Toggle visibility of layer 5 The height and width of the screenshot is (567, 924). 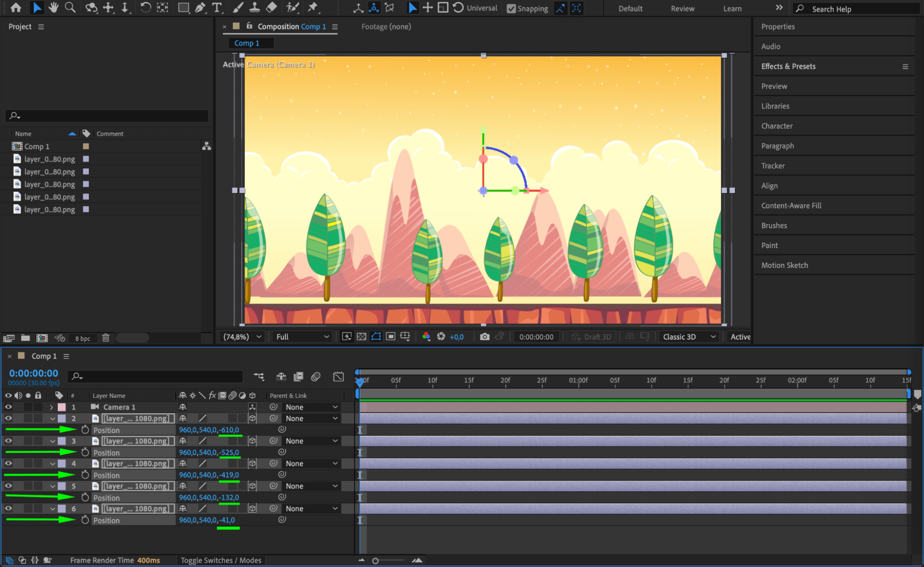[8, 486]
